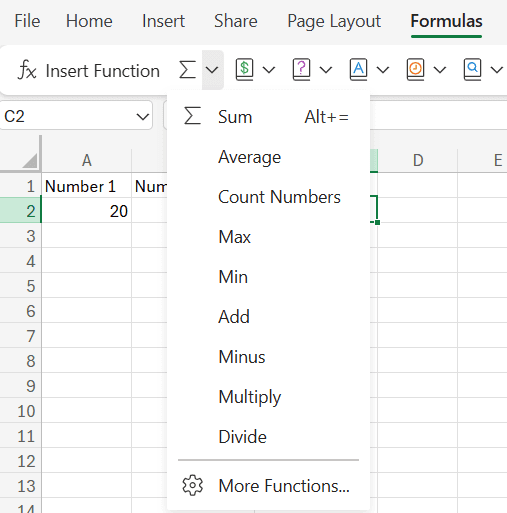Click the Lookup & Reference functions icon

pos(473,70)
